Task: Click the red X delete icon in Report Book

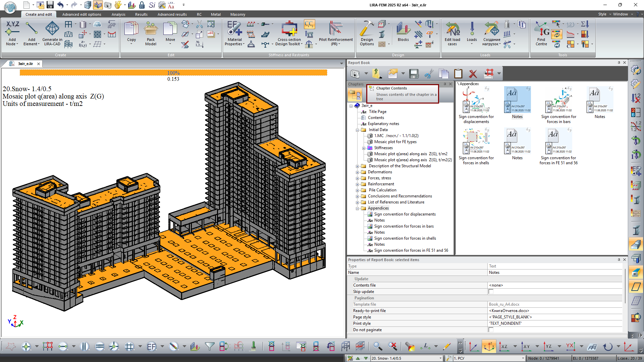Action: coord(473,74)
